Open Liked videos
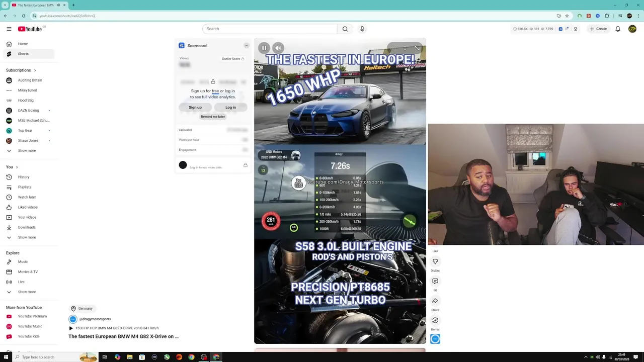The image size is (644, 362). coord(28,207)
